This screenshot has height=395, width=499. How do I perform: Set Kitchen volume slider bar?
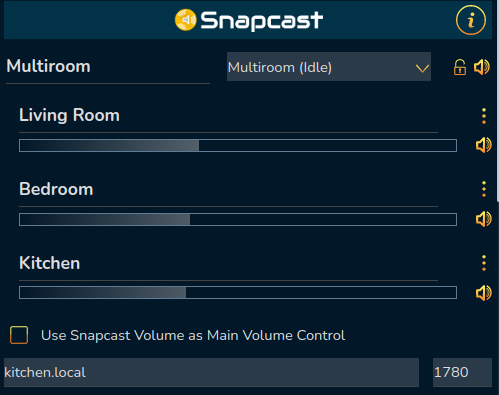(x=238, y=293)
